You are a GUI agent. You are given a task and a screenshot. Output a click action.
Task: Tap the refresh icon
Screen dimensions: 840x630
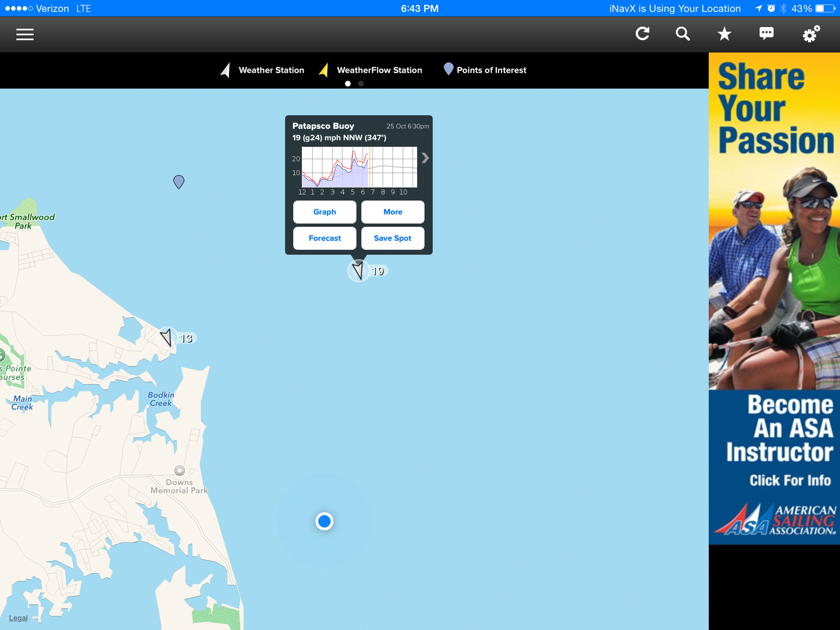click(642, 34)
